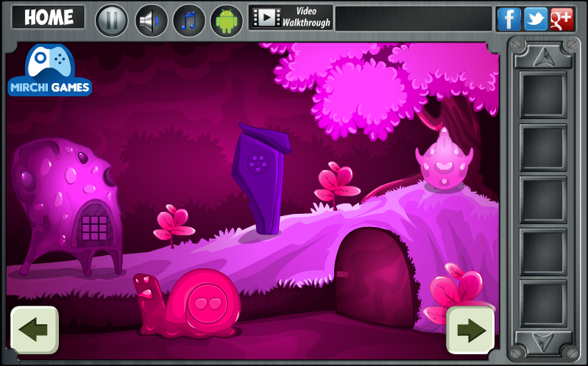Image resolution: width=588 pixels, height=366 pixels.
Task: Share on Google Plus
Action: click(562, 18)
